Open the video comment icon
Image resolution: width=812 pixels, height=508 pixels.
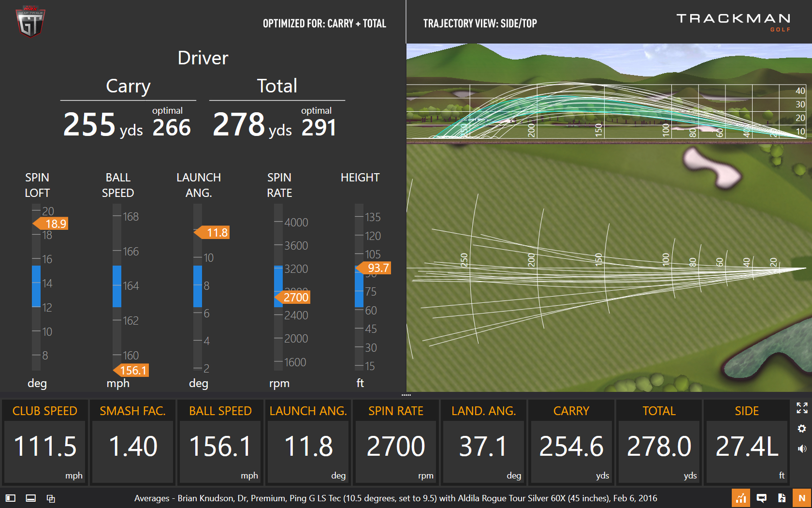[761, 498]
